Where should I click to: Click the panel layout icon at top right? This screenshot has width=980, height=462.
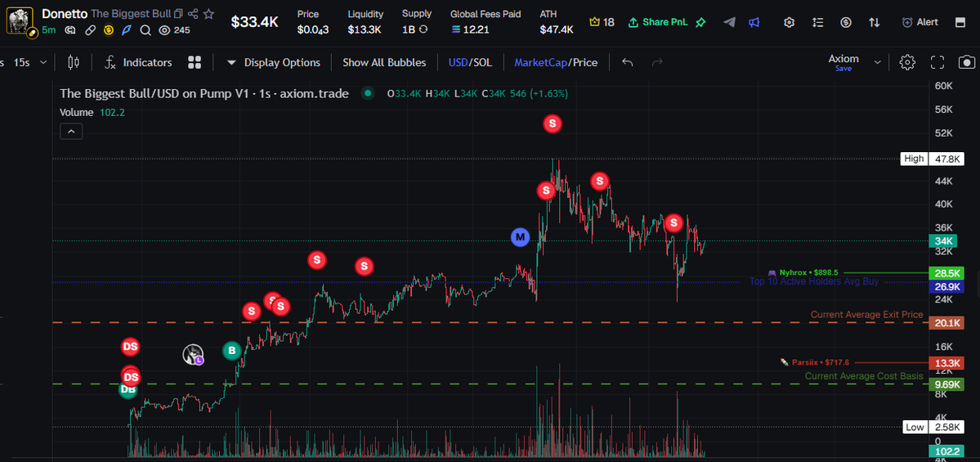tap(960, 22)
